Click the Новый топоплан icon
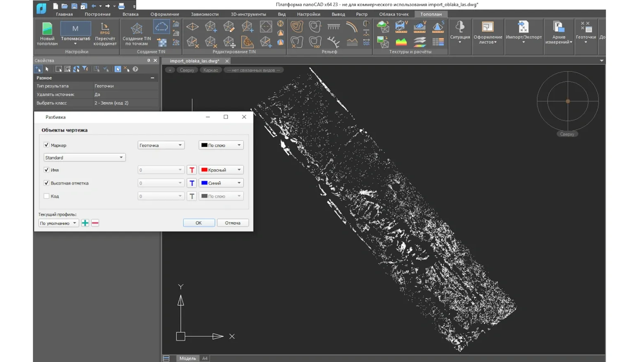644x362 pixels. pyautogui.click(x=47, y=29)
